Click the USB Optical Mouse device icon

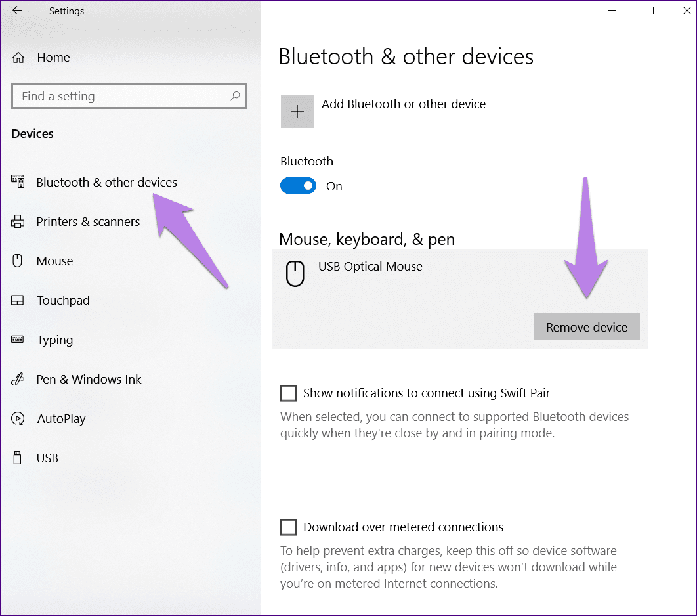point(295,274)
